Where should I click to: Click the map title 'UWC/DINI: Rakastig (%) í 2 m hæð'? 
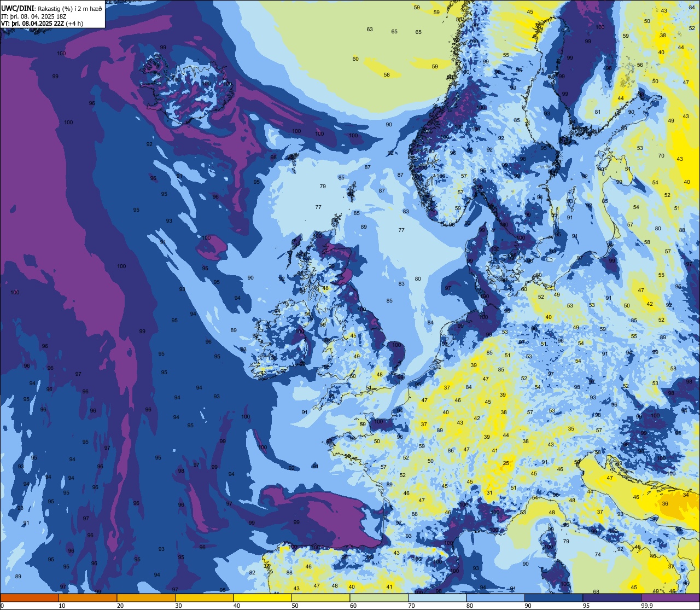51,8
